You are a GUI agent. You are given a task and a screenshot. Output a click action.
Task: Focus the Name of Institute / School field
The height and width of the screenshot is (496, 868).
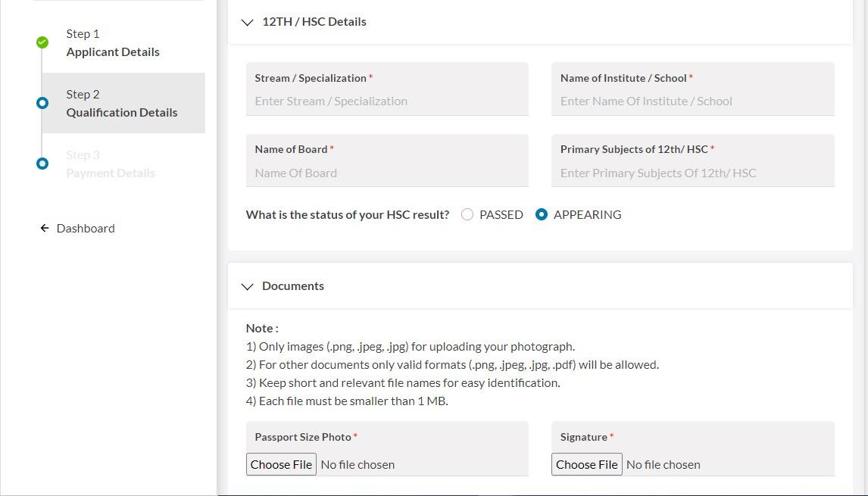[x=692, y=101]
